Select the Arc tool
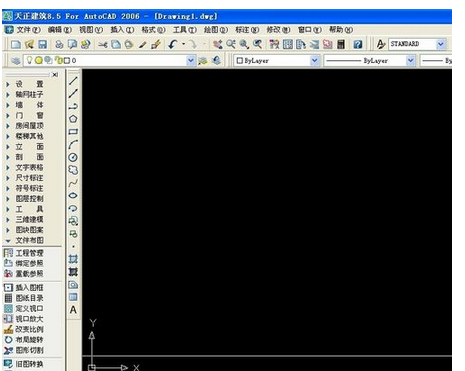Image resolution: width=465 pixels, height=371 pixels. point(73,145)
